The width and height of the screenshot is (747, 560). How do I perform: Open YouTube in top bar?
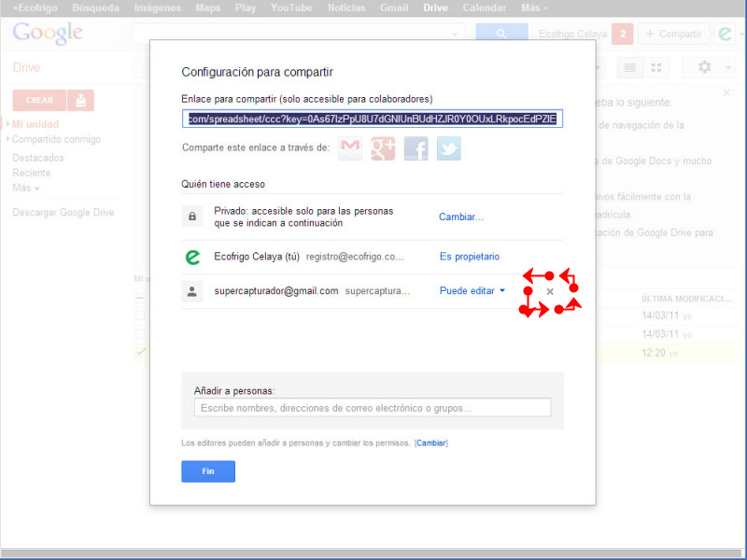pos(291,8)
